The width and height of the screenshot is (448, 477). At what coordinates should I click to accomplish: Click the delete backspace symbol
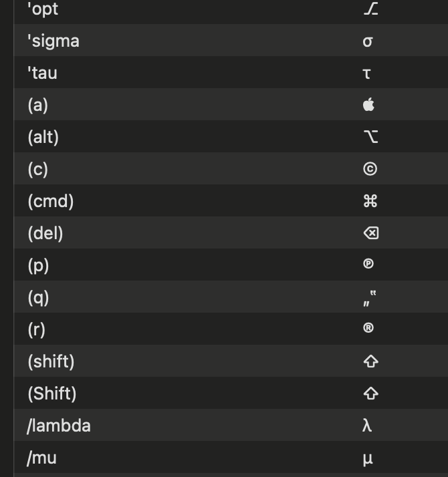point(371,233)
